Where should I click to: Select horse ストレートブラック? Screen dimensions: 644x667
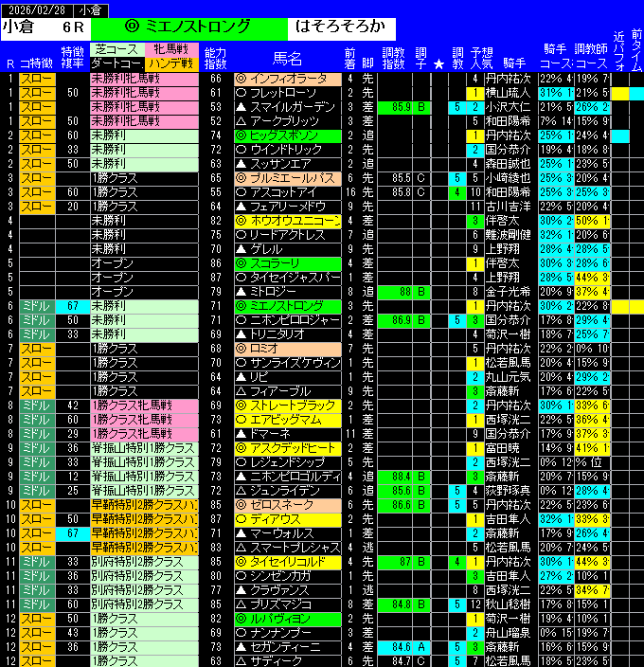click(x=288, y=406)
